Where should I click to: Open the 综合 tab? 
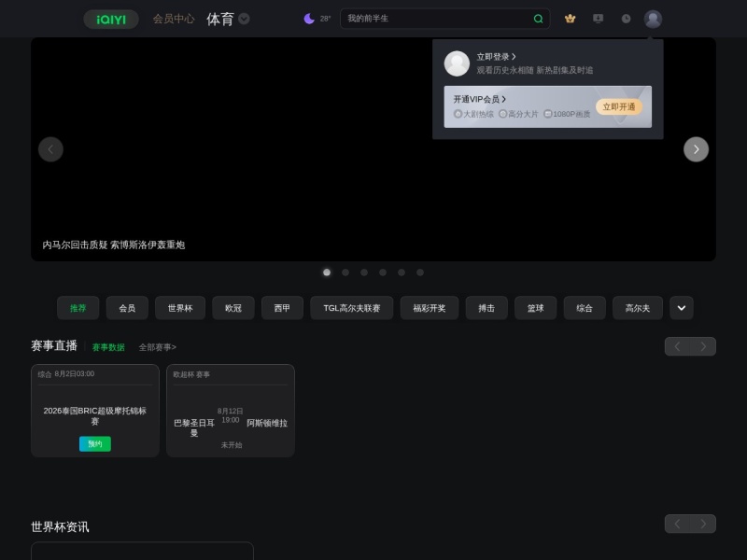[585, 308]
